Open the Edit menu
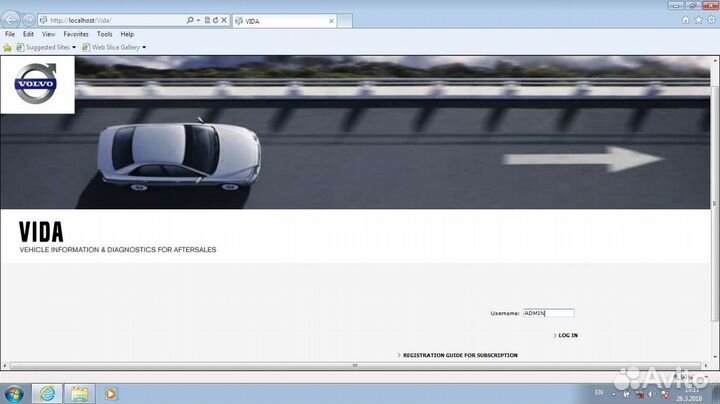 pos(28,34)
